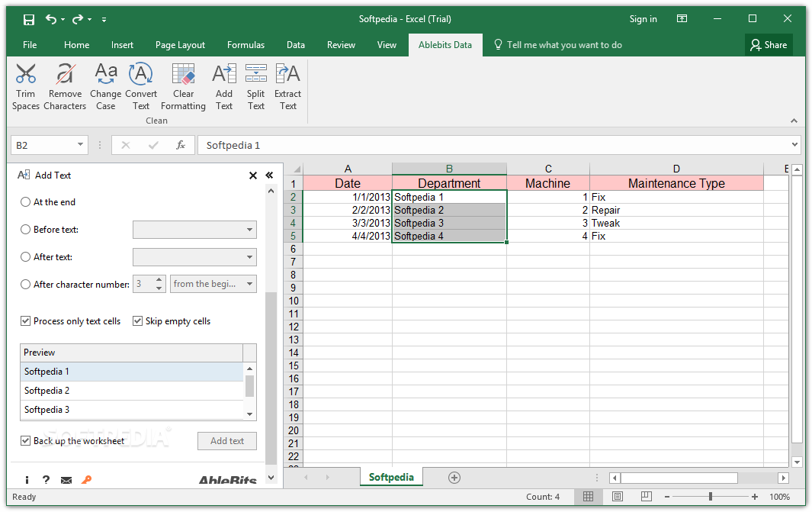The height and width of the screenshot is (512, 812).
Task: Switch to the Insert tab
Action: pos(122,45)
